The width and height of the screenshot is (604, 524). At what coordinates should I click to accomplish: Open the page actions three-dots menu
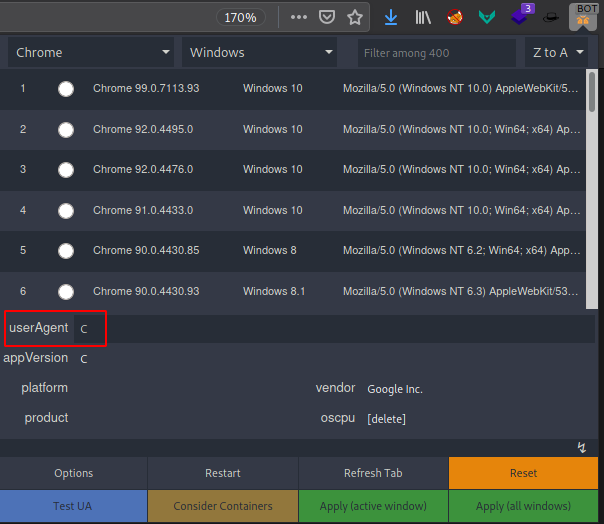tap(299, 17)
